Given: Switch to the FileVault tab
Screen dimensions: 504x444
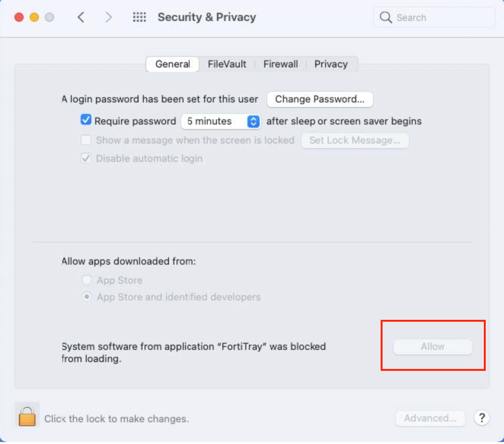Looking at the screenshot, I should [x=227, y=64].
